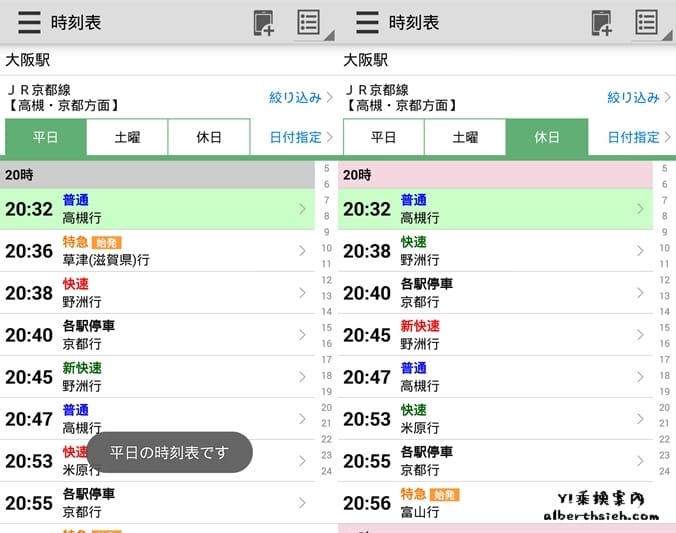
Task: Jump to hour 23 in right hour index
Action: [x=664, y=455]
